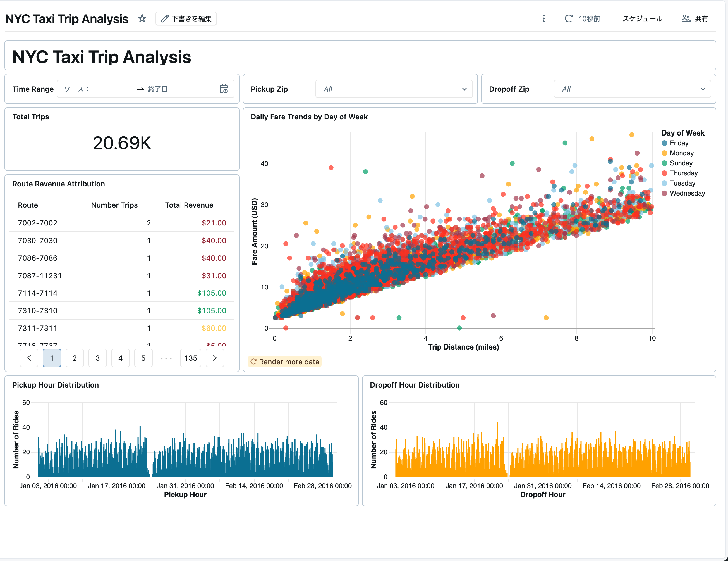Image resolution: width=728 pixels, height=561 pixels.
Task: Jump to page 135 of table
Action: 190,358
